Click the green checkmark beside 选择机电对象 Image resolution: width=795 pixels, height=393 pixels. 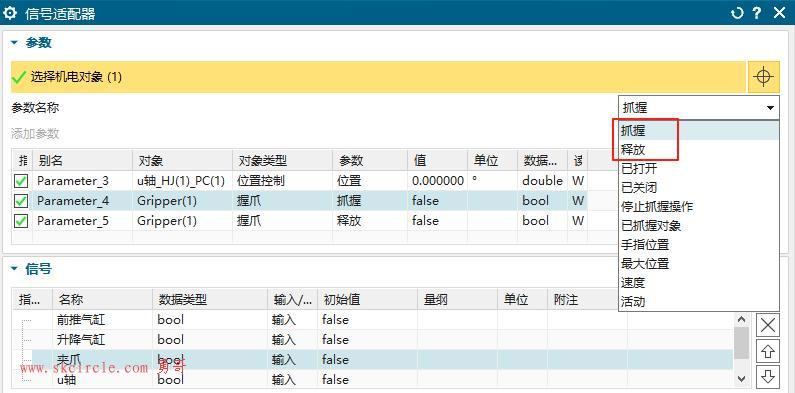(19, 77)
